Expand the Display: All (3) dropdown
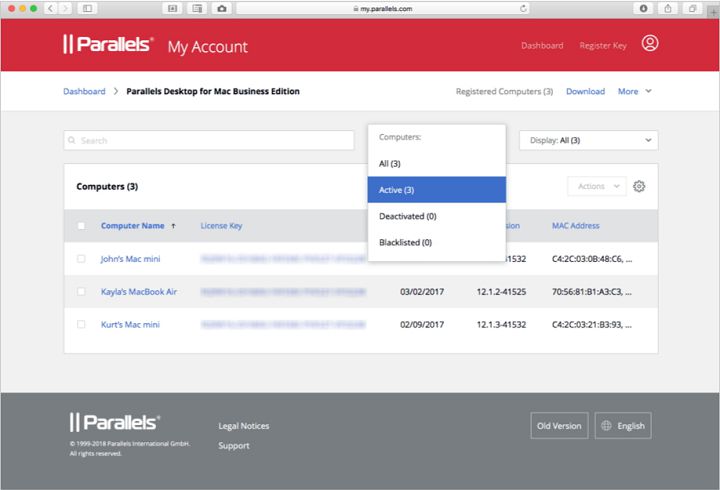The image size is (720, 490). click(x=588, y=141)
